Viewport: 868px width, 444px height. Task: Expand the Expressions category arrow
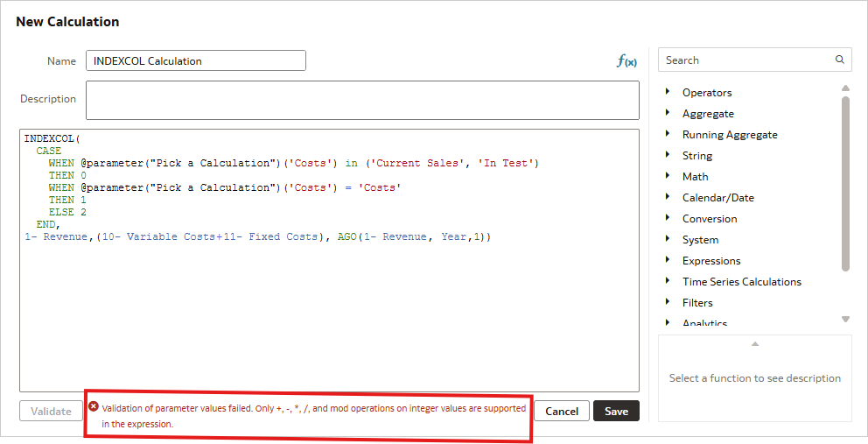point(668,260)
